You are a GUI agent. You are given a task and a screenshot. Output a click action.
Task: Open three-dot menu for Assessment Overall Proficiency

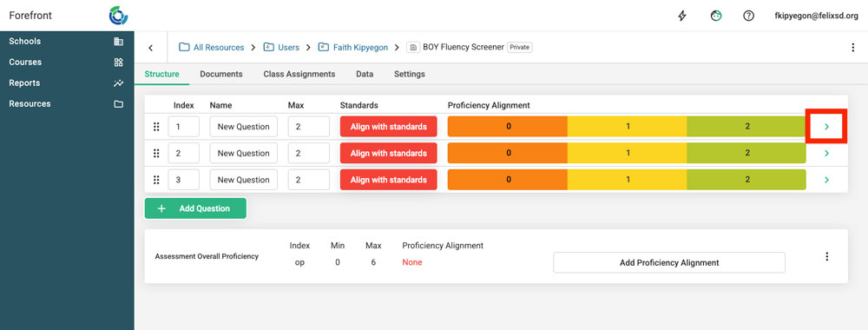tap(827, 256)
